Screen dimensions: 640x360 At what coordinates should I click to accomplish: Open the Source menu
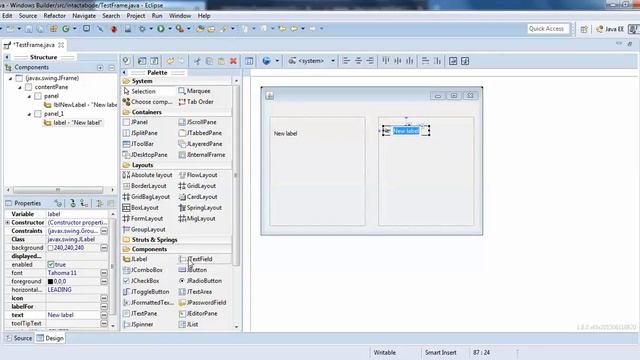click(28, 16)
